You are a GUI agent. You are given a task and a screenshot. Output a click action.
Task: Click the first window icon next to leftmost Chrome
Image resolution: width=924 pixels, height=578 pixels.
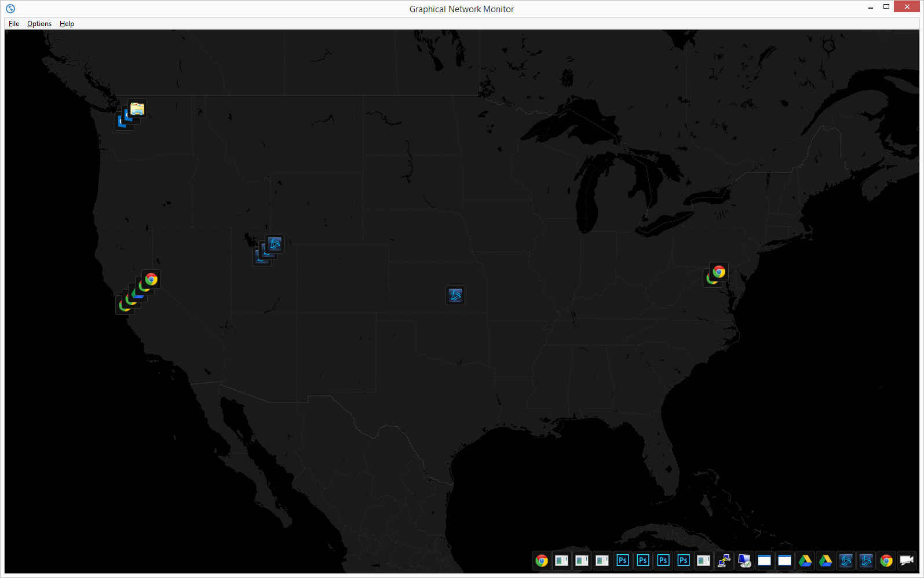point(562,560)
